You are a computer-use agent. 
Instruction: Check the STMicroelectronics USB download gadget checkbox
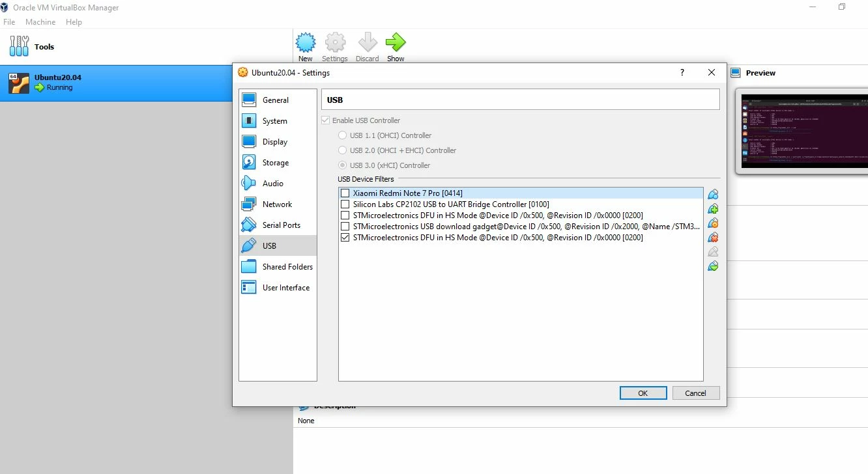click(345, 227)
